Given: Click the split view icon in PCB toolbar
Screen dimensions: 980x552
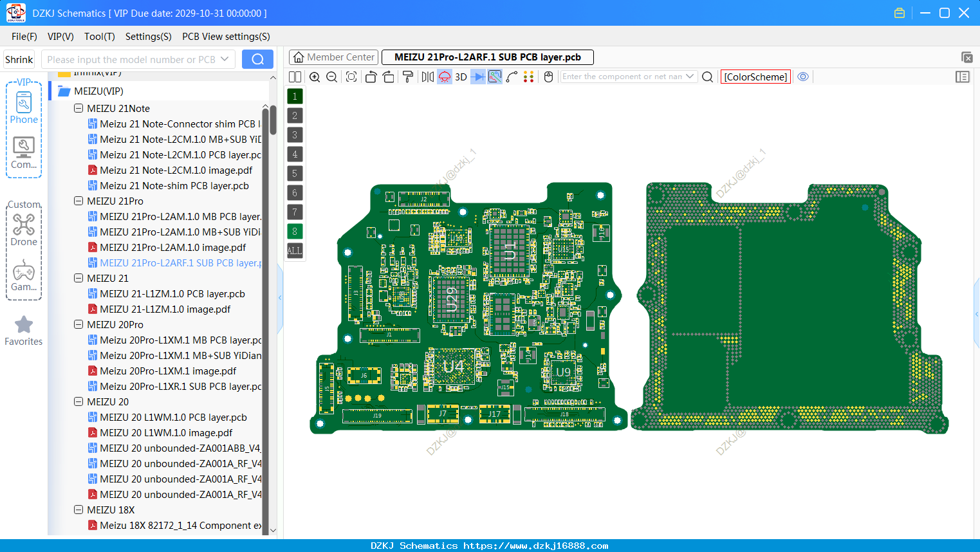Looking at the screenshot, I should pos(295,77).
